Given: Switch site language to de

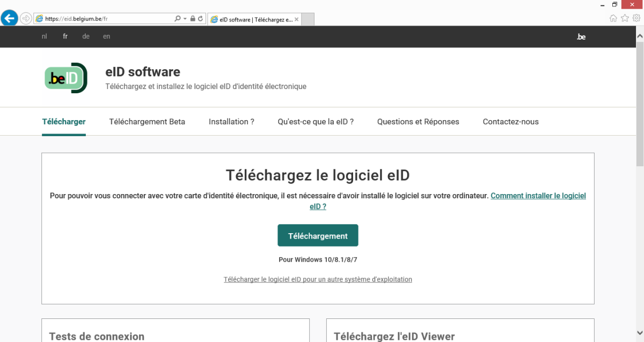Looking at the screenshot, I should 86,36.
